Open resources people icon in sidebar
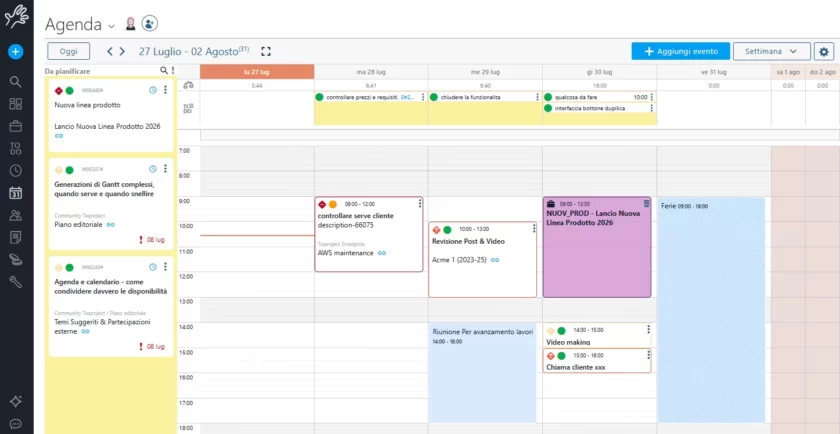Image resolution: width=840 pixels, height=434 pixels. [16, 215]
